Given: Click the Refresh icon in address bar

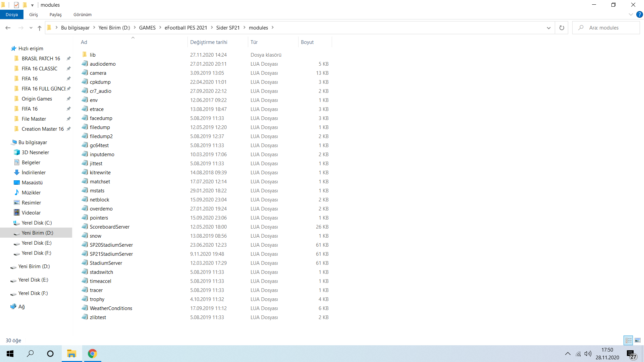Looking at the screenshot, I should (x=561, y=28).
